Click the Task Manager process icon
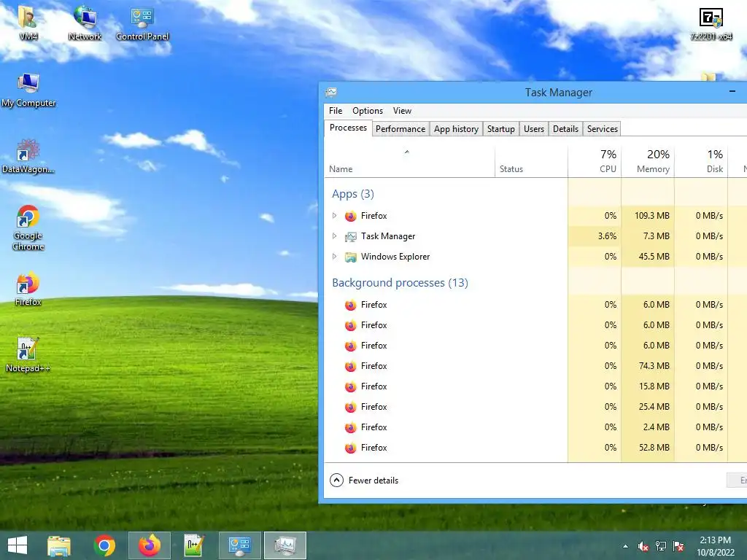 pyautogui.click(x=351, y=237)
